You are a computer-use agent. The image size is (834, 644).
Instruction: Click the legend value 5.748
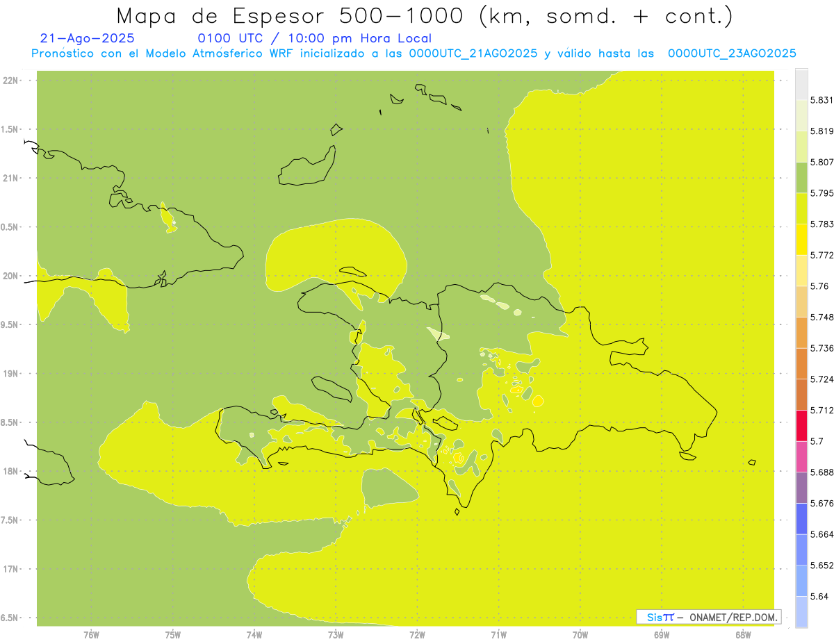point(822,317)
